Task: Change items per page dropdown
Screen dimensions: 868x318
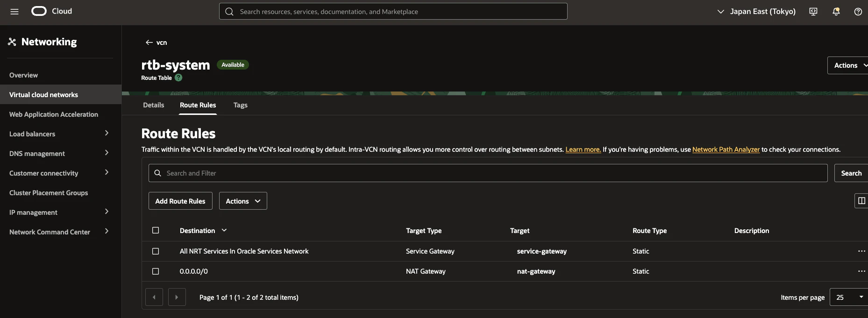Action: point(849,297)
